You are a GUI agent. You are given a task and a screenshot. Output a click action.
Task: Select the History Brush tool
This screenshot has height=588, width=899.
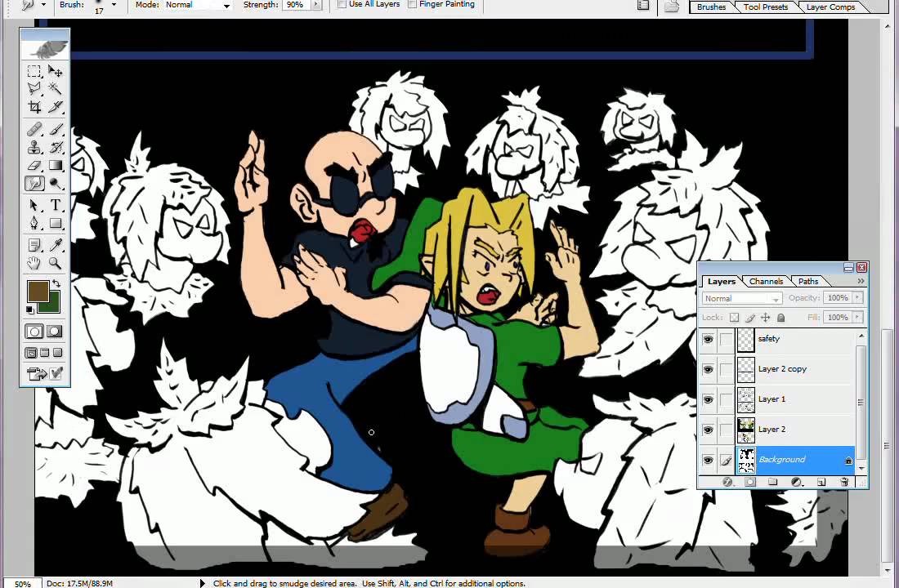pos(56,147)
